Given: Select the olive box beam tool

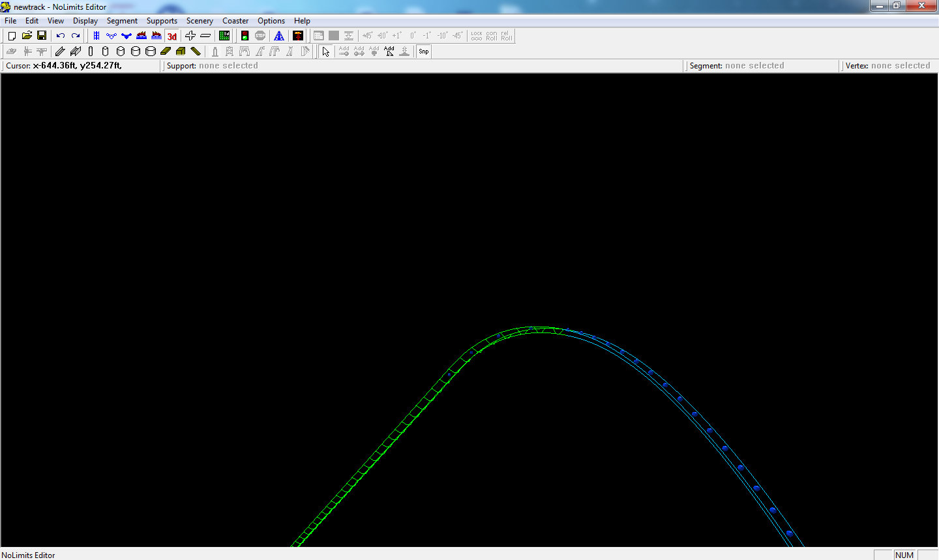Looking at the screenshot, I should (181, 51).
